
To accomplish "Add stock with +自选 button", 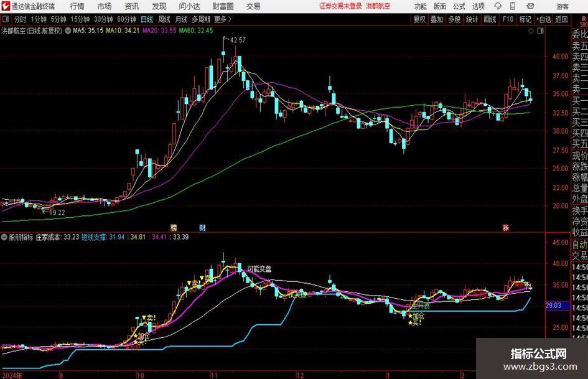I will 544,19.
